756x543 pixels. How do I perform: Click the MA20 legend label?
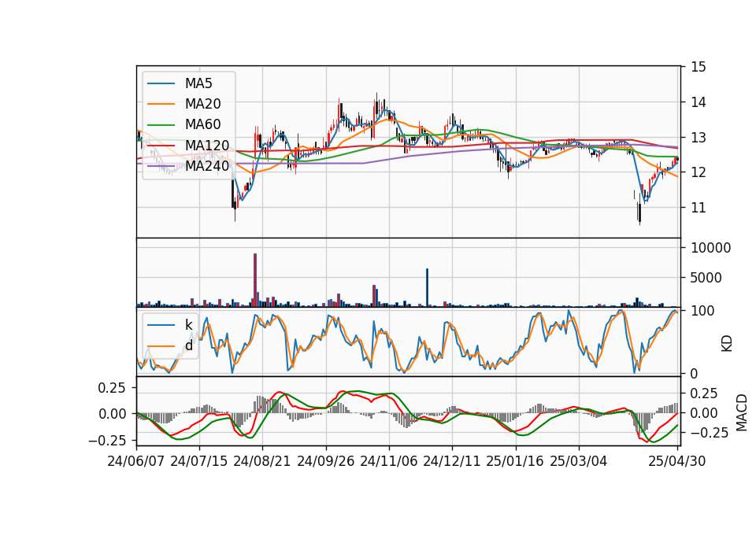pyautogui.click(x=202, y=104)
